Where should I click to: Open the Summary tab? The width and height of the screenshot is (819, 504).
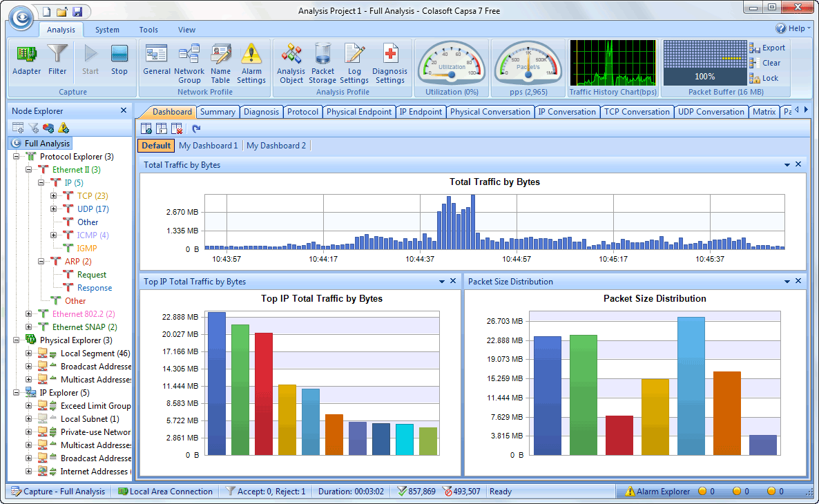[x=218, y=112]
